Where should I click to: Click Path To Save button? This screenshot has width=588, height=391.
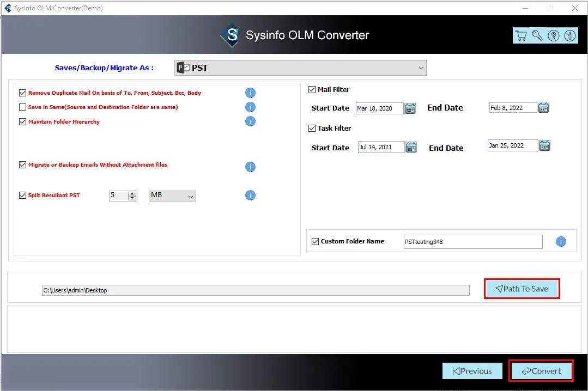[x=522, y=289]
